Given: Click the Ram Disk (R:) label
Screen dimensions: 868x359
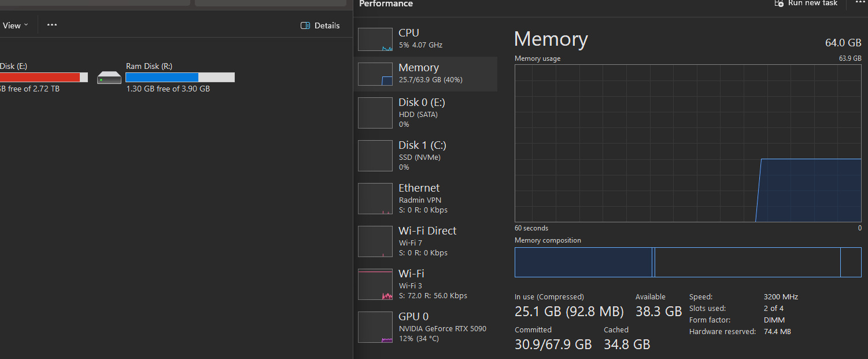Looking at the screenshot, I should [149, 66].
